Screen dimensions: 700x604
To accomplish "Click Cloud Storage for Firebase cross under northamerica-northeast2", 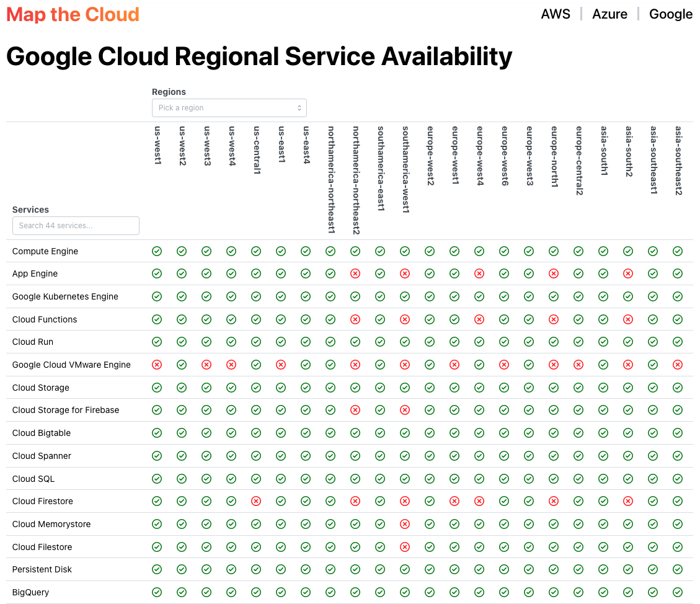I will point(355,410).
